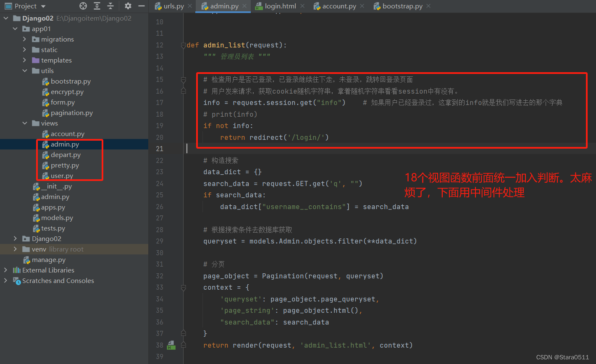Select __init__.py in app01
This screenshot has height=364, width=596.
tap(56, 186)
